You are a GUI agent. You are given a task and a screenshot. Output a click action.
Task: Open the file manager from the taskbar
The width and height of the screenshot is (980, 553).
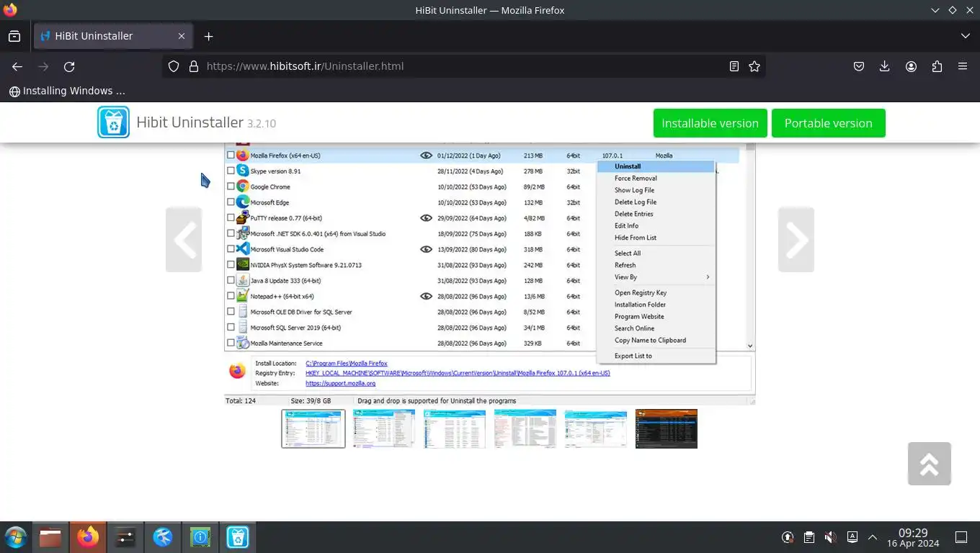50,537
